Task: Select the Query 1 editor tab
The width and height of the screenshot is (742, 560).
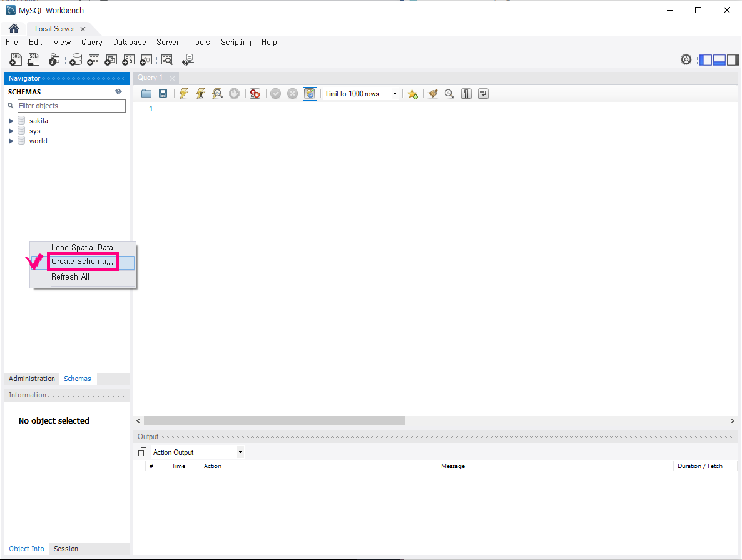Action: coord(150,78)
